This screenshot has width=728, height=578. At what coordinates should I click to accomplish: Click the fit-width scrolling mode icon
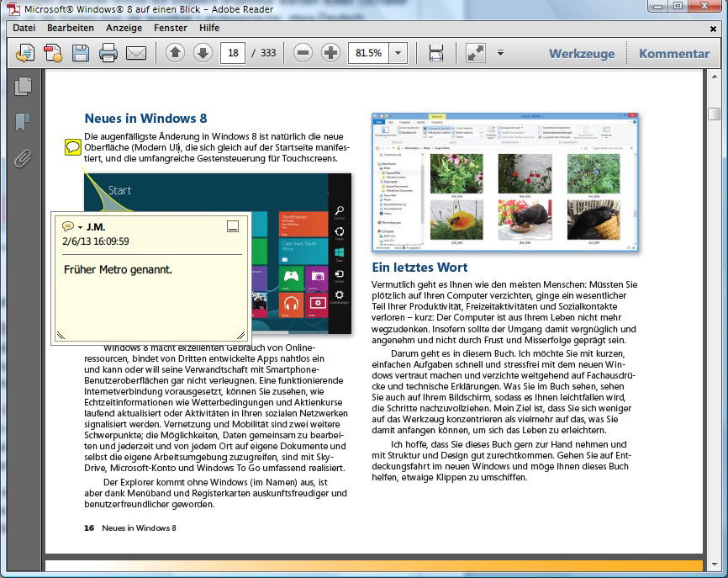436,53
